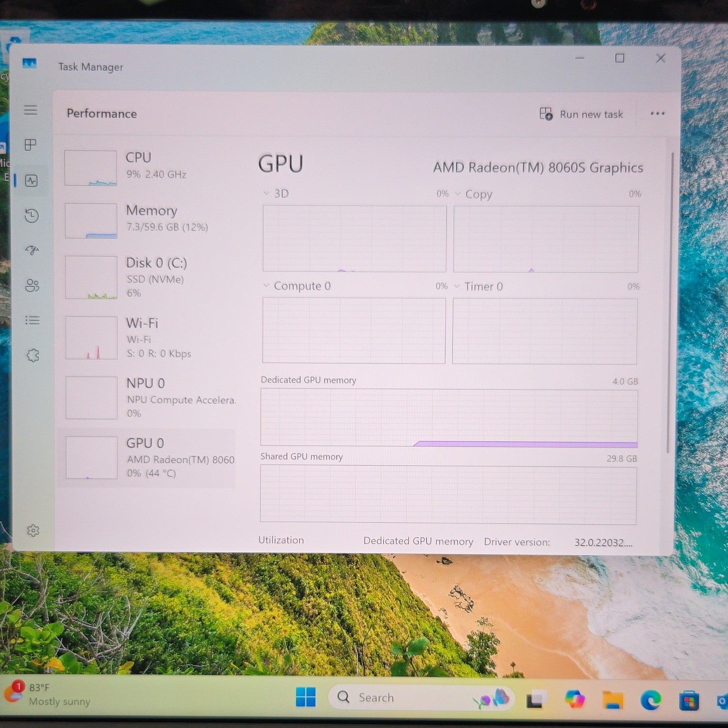Click the Driver version: label
The width and height of the screenshot is (728, 728).
pyautogui.click(x=517, y=542)
